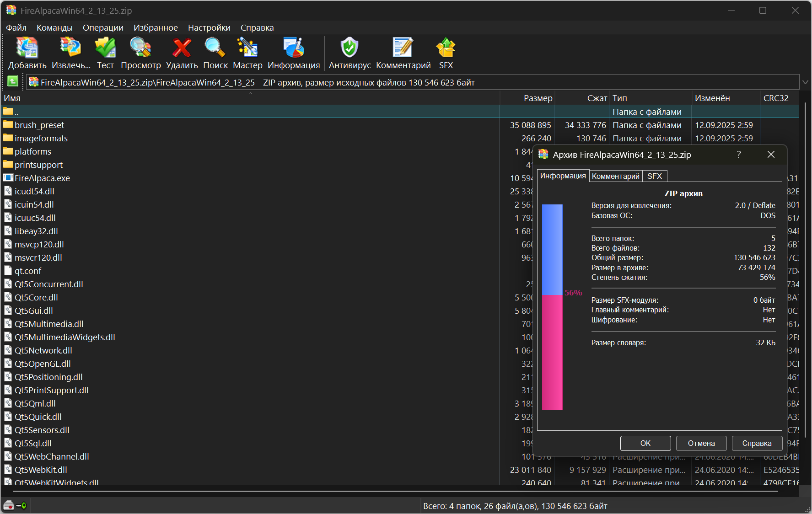This screenshot has height=514, width=812.
Task: Go up one folder level using green arrow
Action: click(13, 81)
